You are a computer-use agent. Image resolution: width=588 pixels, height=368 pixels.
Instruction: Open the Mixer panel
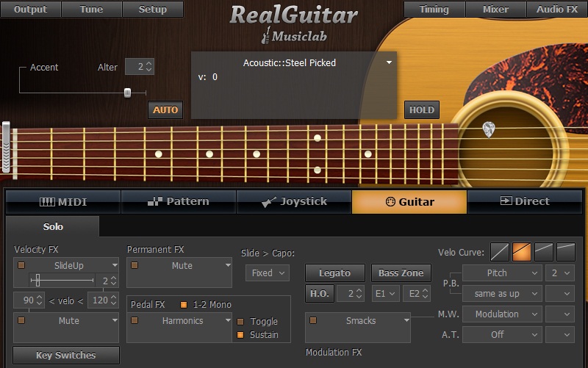tap(495, 9)
